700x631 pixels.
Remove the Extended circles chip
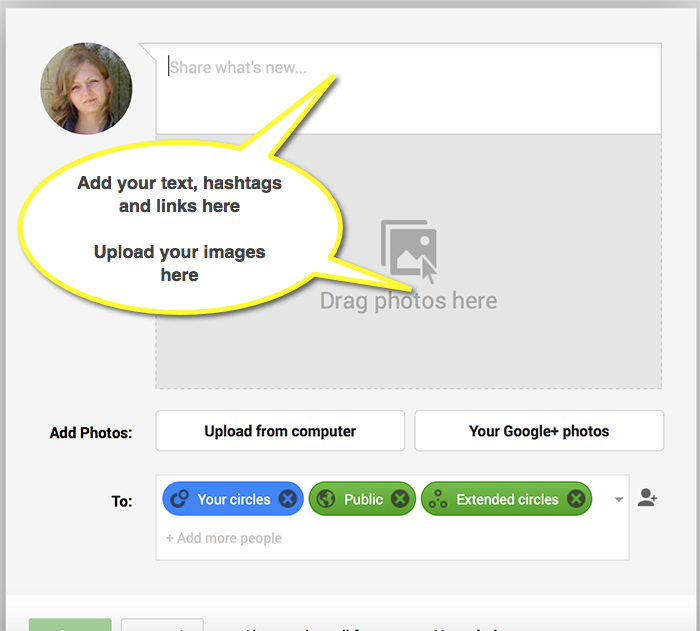coord(576,499)
